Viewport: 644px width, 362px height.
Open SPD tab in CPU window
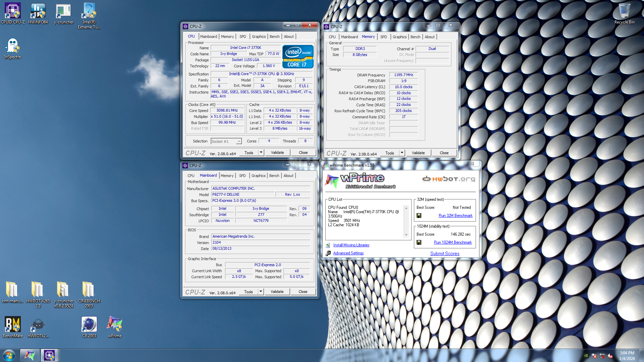(243, 37)
